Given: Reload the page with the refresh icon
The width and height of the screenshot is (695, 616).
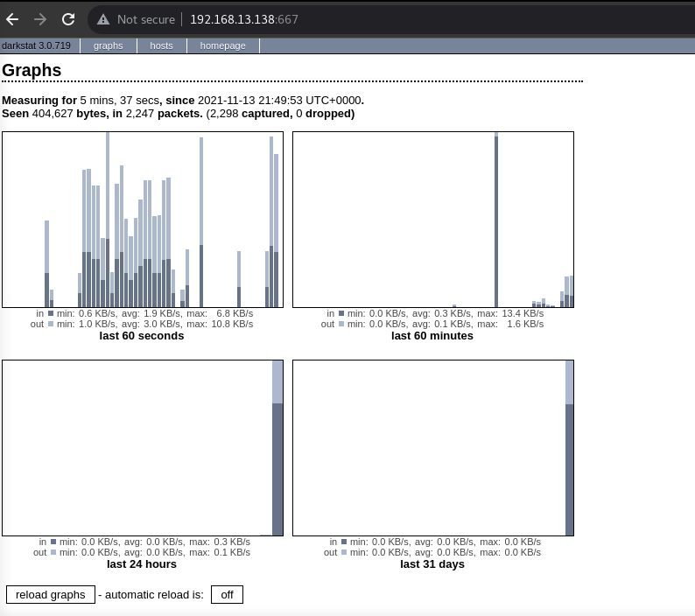Looking at the screenshot, I should click(68, 19).
